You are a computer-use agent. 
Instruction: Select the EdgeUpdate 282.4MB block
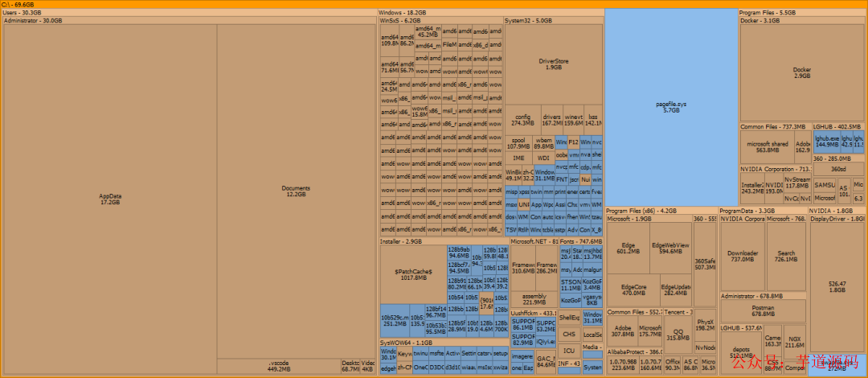click(676, 290)
